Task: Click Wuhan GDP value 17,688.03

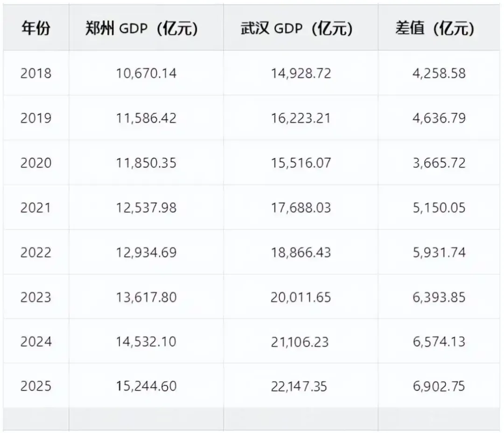Action: 301,207
